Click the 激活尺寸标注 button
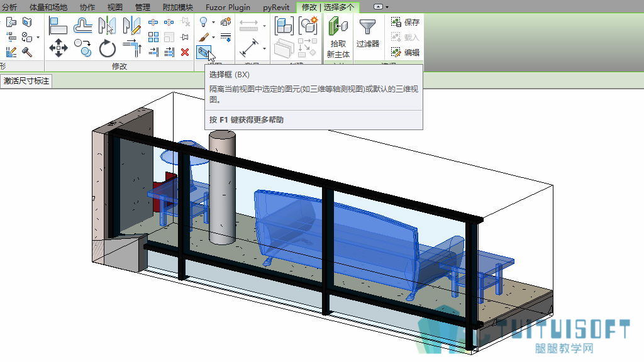 coord(26,81)
